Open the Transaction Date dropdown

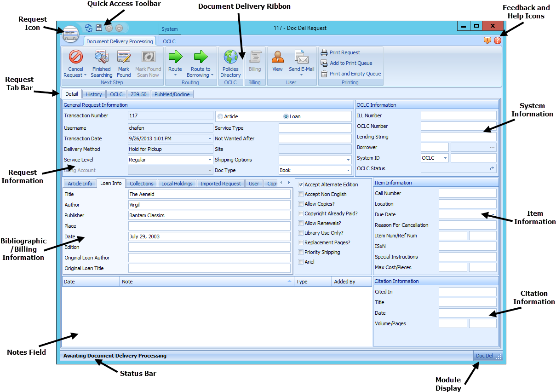[x=210, y=138]
